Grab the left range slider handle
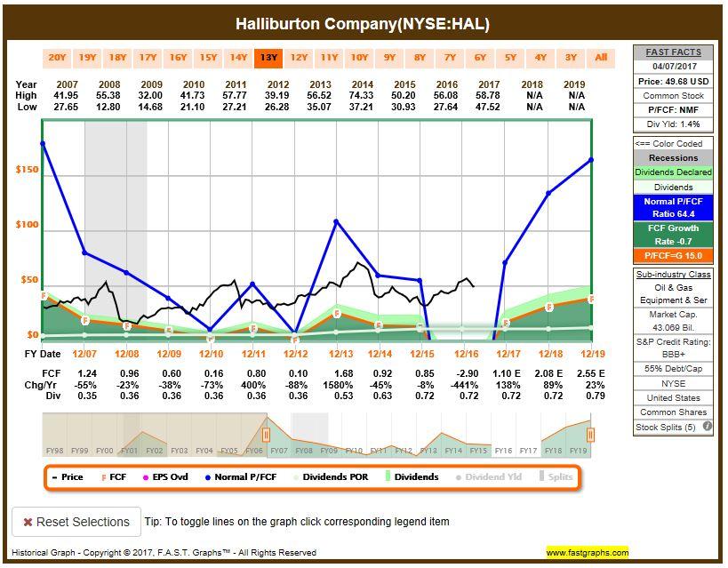728x568 pixels. [266, 436]
